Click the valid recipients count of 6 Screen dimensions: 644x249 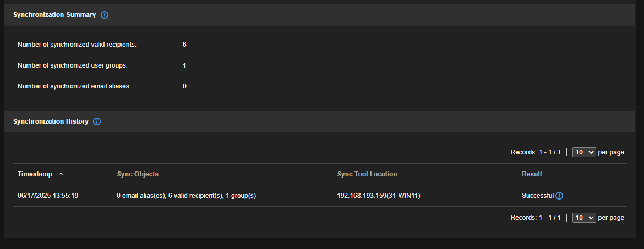click(x=184, y=44)
